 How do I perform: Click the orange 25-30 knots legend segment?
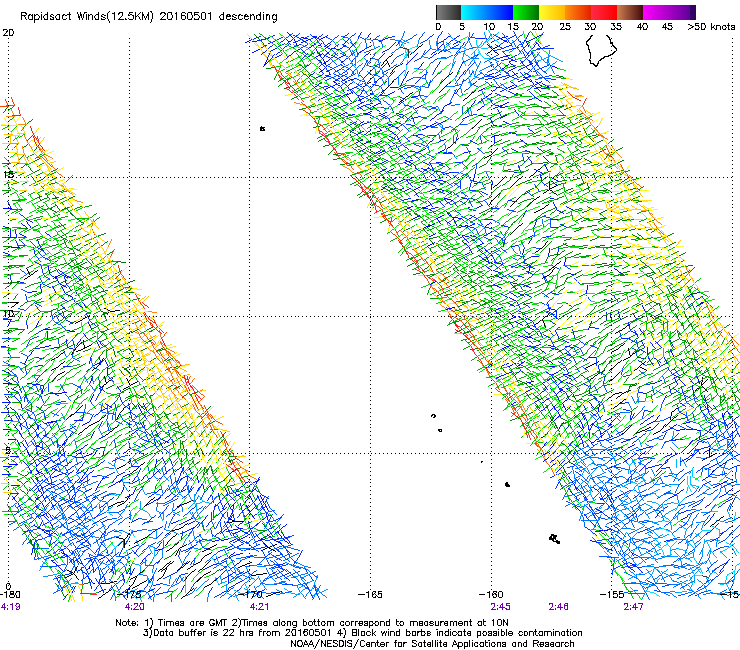pos(578,12)
